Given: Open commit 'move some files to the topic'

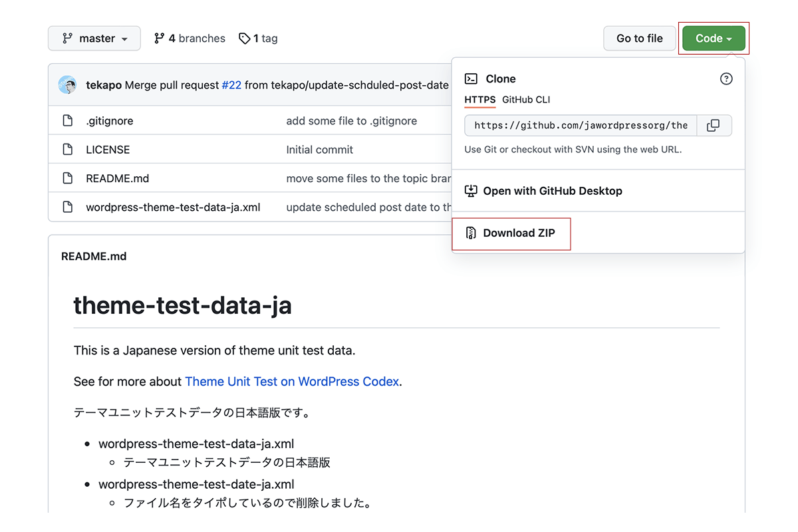Looking at the screenshot, I should 368,178.
